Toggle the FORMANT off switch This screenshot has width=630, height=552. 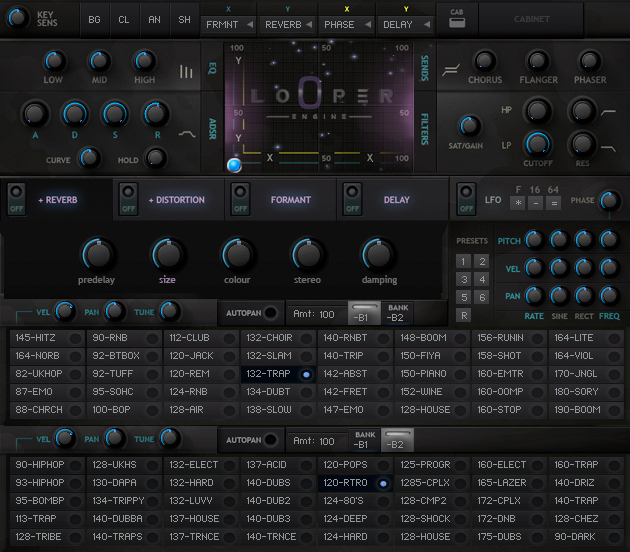pyautogui.click(x=240, y=199)
